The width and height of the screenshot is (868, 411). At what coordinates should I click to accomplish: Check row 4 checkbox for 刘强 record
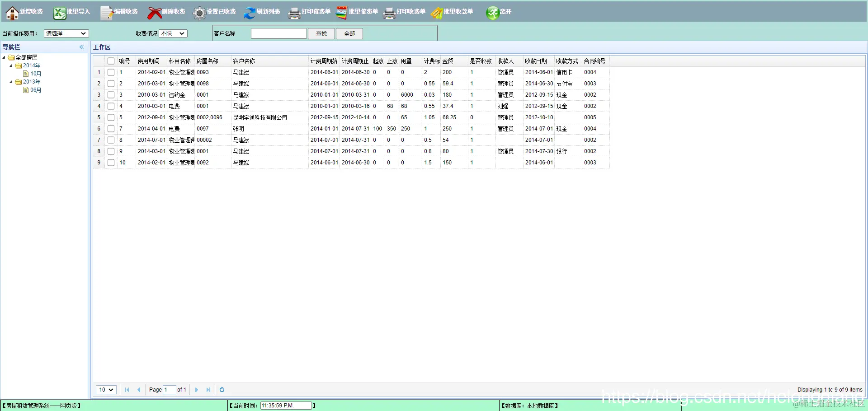pos(111,106)
